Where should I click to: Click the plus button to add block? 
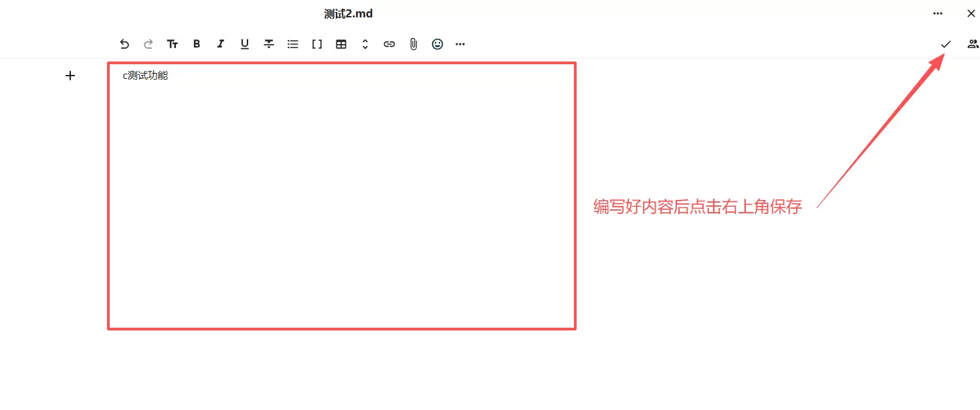pos(70,76)
